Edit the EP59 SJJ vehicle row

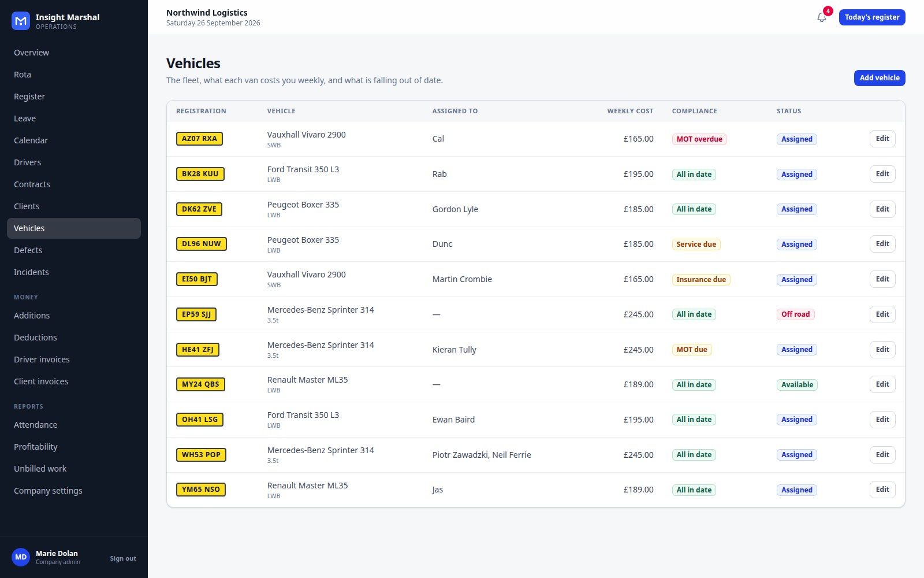[882, 314]
